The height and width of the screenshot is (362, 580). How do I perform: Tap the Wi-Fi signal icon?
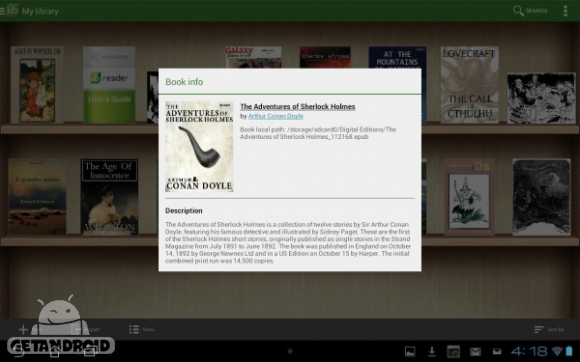click(x=557, y=351)
